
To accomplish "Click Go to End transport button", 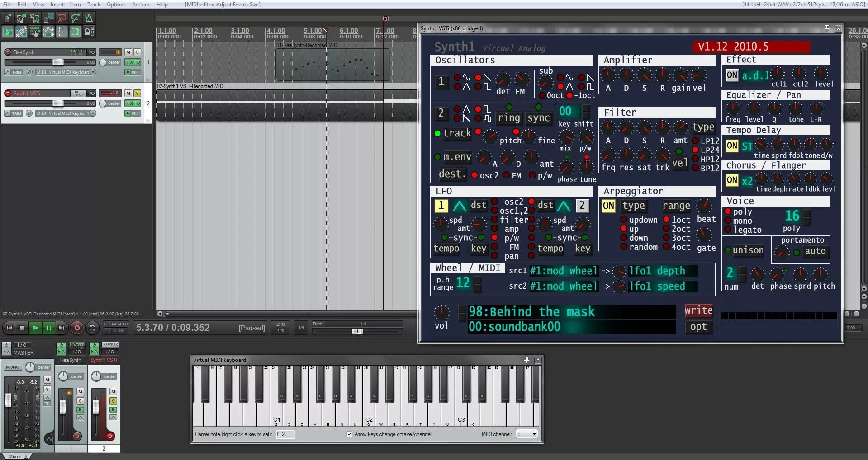I will 62,328.
